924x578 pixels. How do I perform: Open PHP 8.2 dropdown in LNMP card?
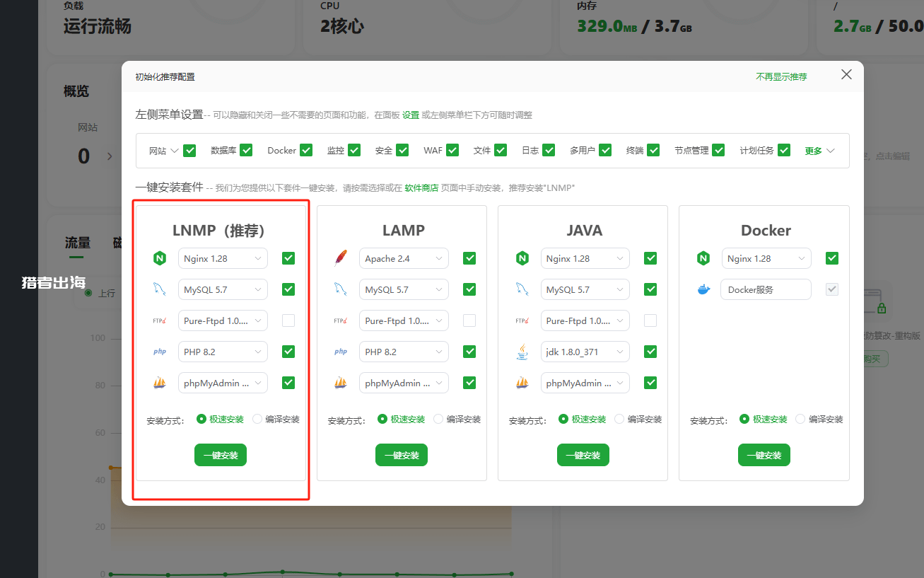pos(223,352)
